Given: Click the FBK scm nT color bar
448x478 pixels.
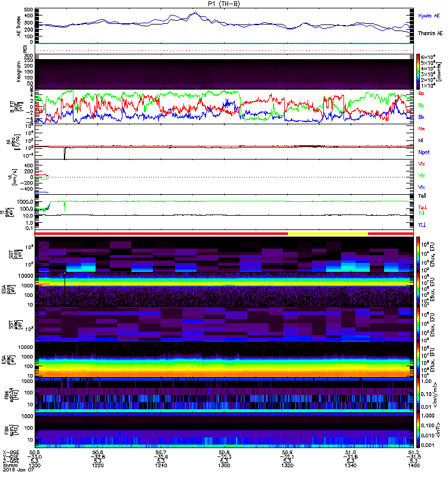Looking at the screenshot, I should (x=418, y=430).
